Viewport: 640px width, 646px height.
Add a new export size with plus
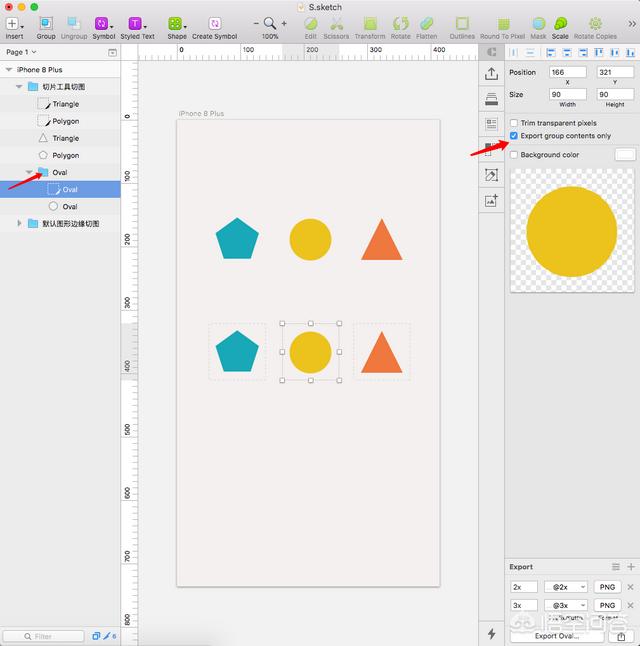tap(630, 567)
